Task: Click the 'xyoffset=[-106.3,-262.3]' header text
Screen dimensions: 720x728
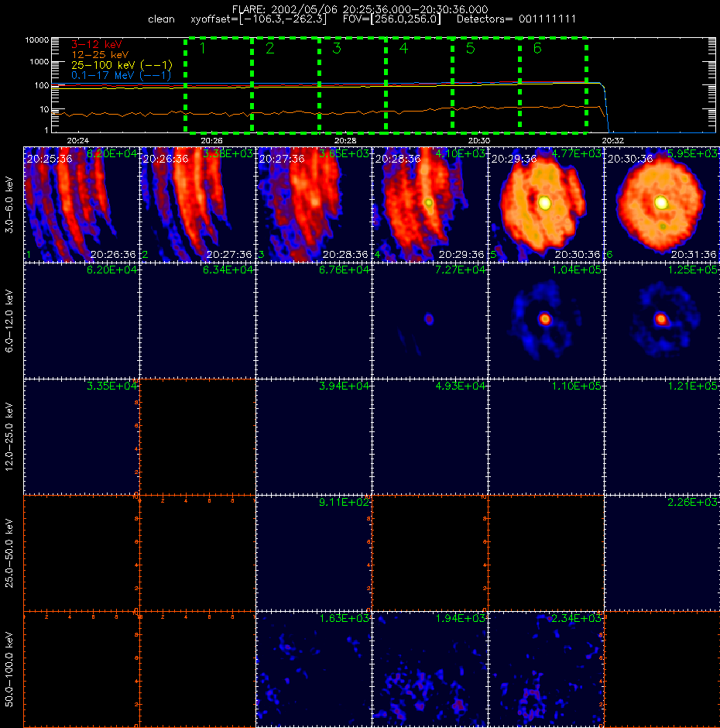Action: point(259,19)
